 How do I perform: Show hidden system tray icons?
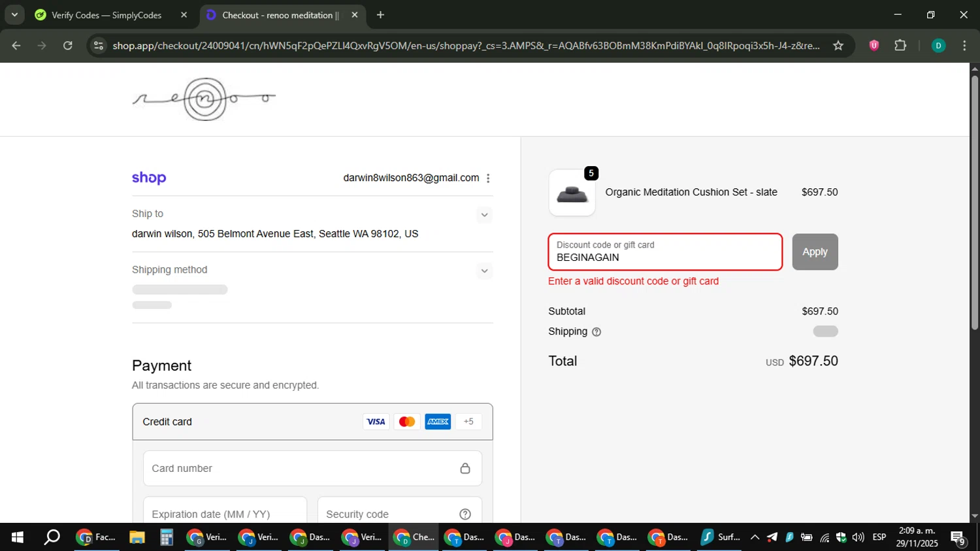(x=755, y=537)
